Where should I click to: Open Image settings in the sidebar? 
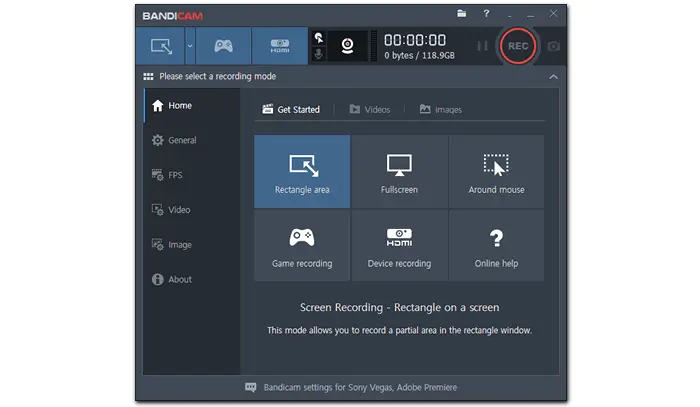pos(192,245)
